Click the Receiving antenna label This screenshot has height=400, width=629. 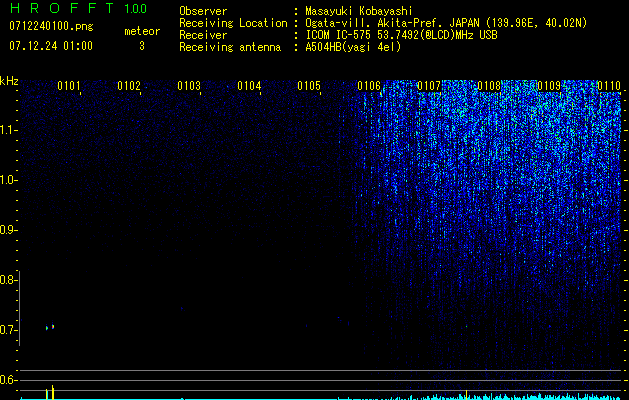tap(230, 47)
